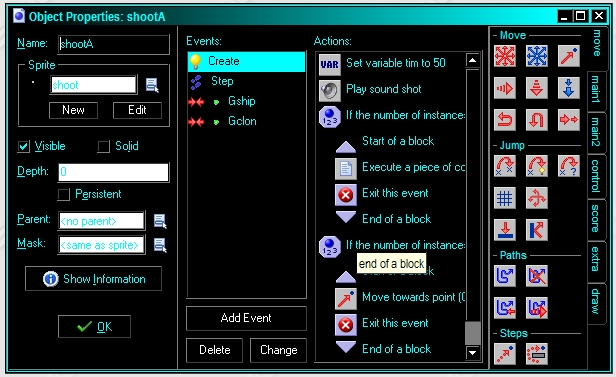This screenshot has height=377, width=616.
Task: Select the Set variable tim to 50 action
Action: (x=391, y=63)
